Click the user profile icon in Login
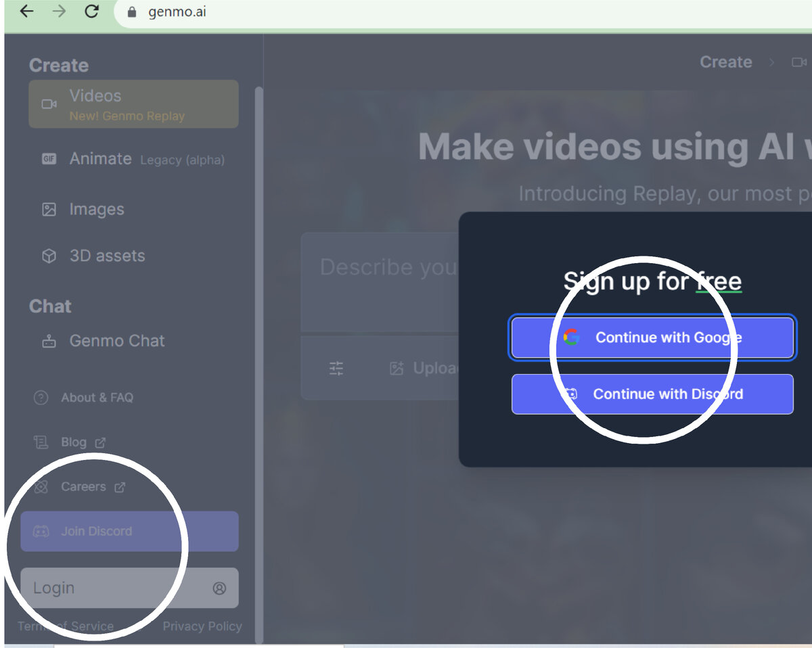The image size is (812, 648). 219,588
